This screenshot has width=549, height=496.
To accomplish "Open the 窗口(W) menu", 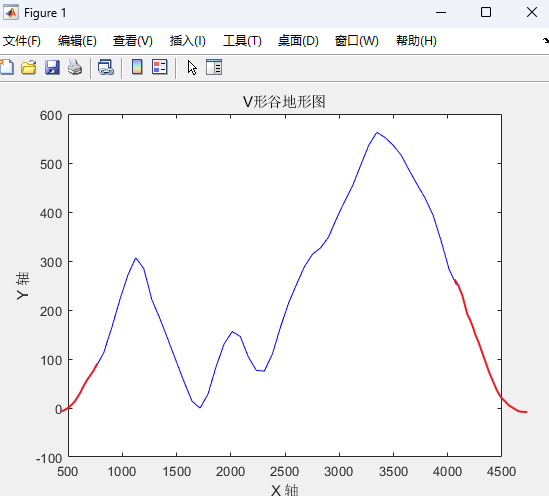I will (x=357, y=41).
